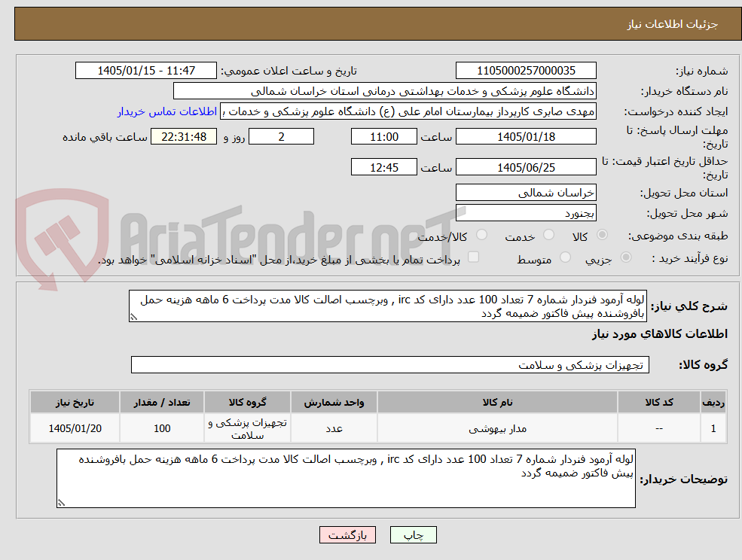This screenshot has height=560, width=742.
Task: Click the request creator name field
Action: coord(408,111)
